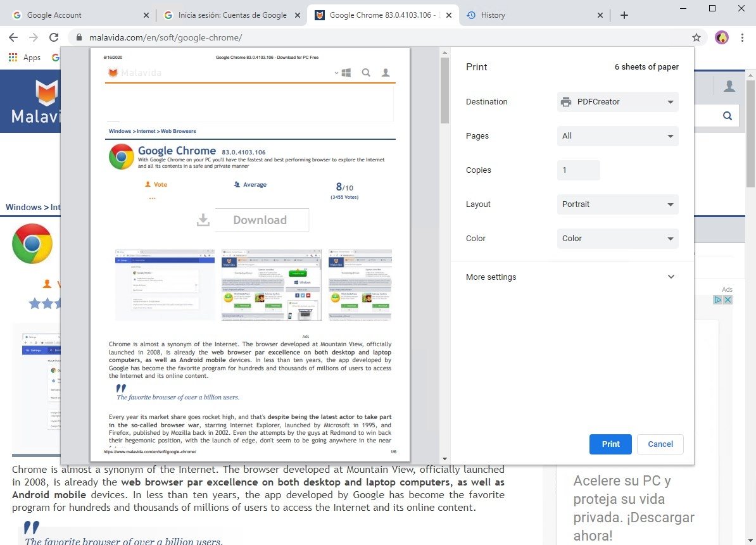Screen dimensions: 756x545
Task: Open the Layout dropdown set to Portrait
Action: coord(617,204)
